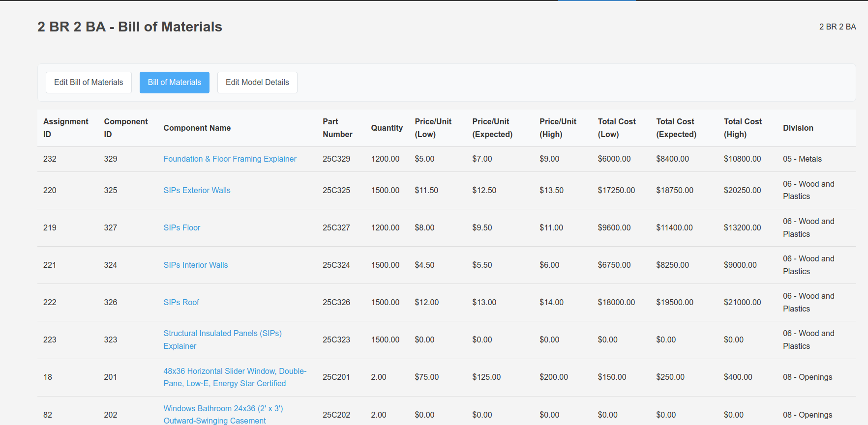Image resolution: width=868 pixels, height=425 pixels.
Task: Click the Quantity column header
Action: (x=387, y=128)
